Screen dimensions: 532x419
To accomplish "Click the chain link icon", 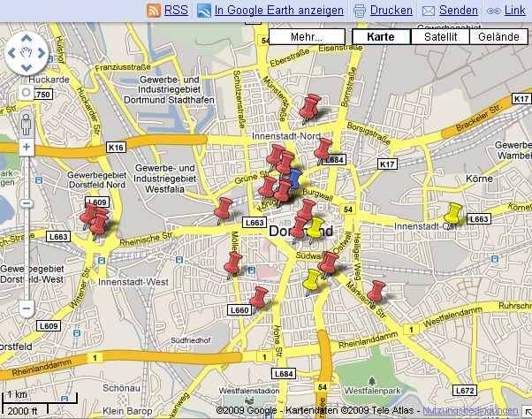I will [x=494, y=11].
